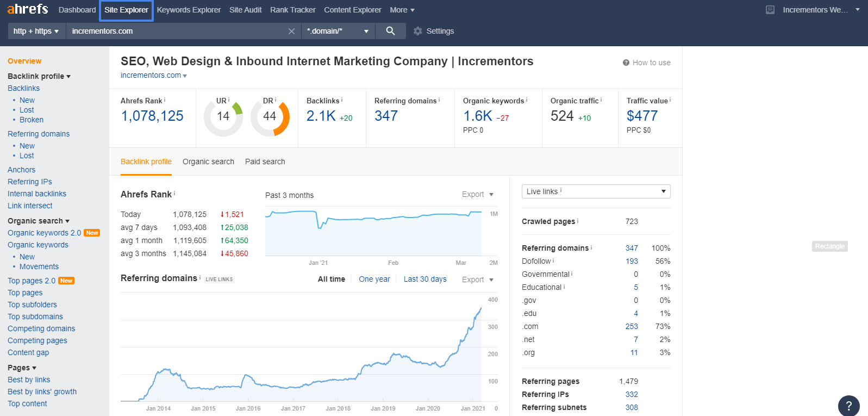868x416 pixels.
Task: Open Link intersect report
Action: click(x=30, y=206)
